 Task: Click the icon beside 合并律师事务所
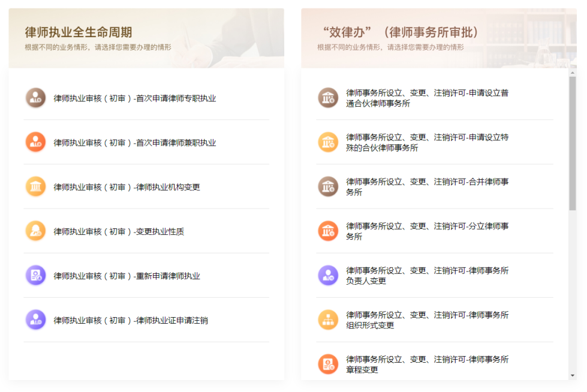pos(328,186)
